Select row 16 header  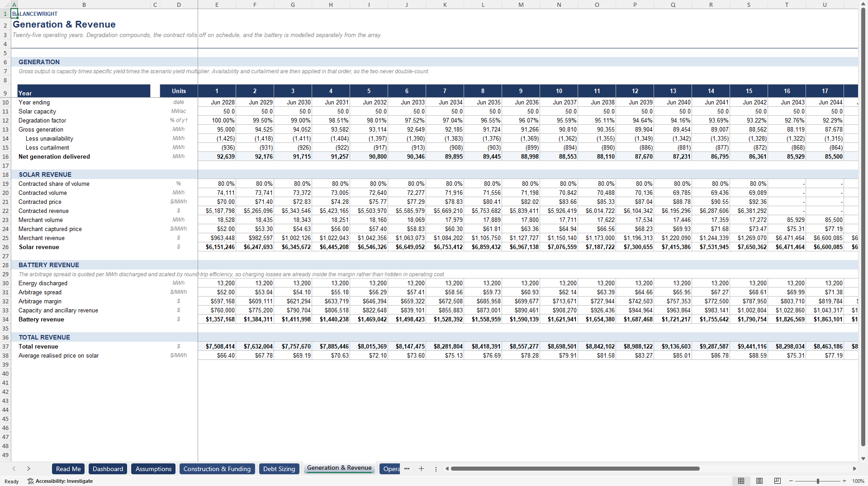[5, 157]
